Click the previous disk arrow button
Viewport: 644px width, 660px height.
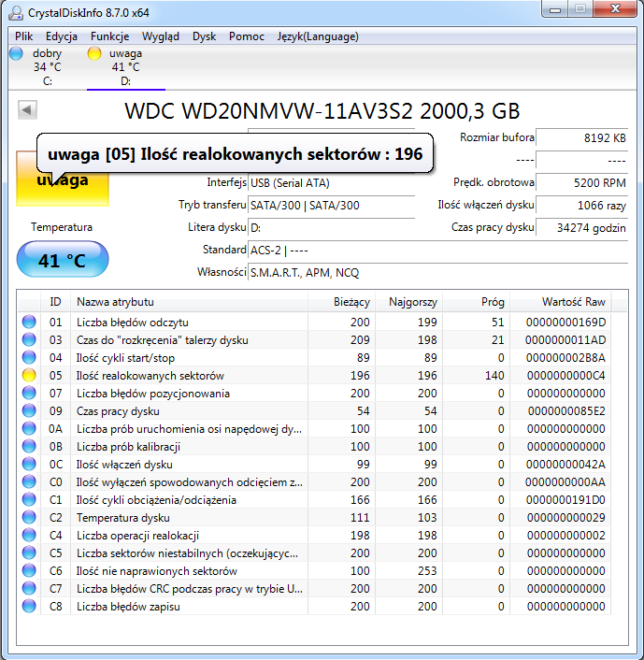tap(27, 110)
